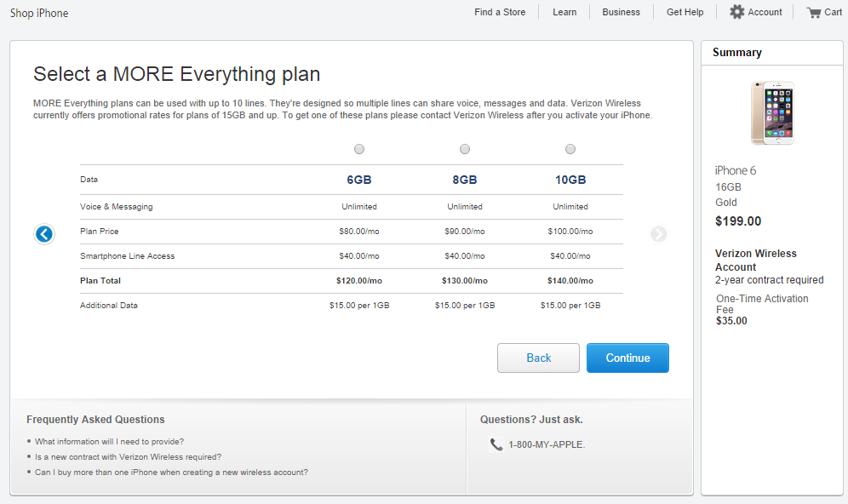Click the Frequently Asked Questions heading
The height and width of the screenshot is (504, 848).
95,420
